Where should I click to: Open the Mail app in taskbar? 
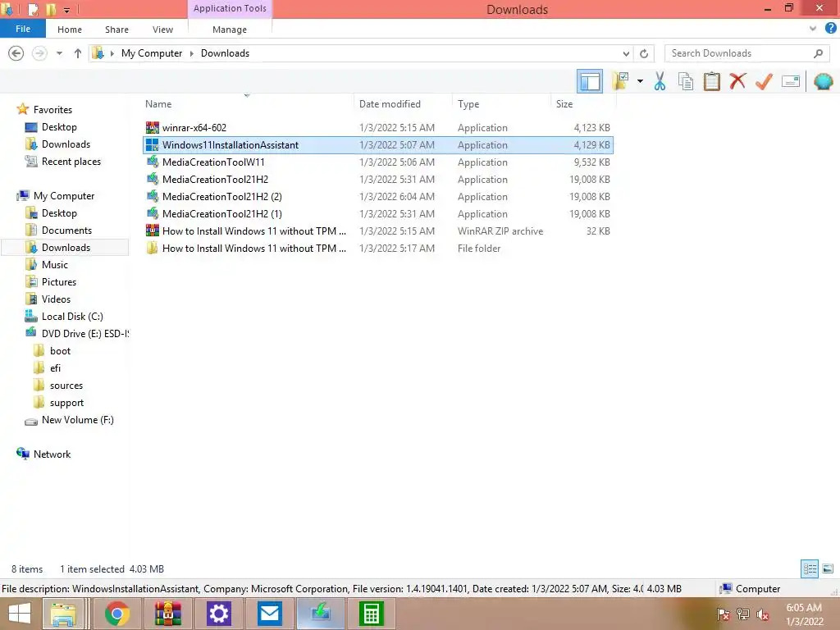tap(269, 614)
